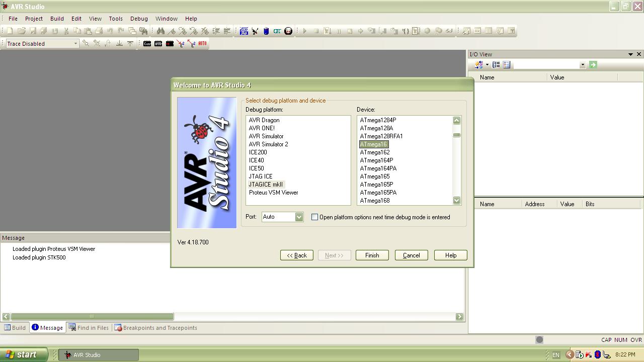Click the ladybug face toolbar icon

[x=288, y=31]
